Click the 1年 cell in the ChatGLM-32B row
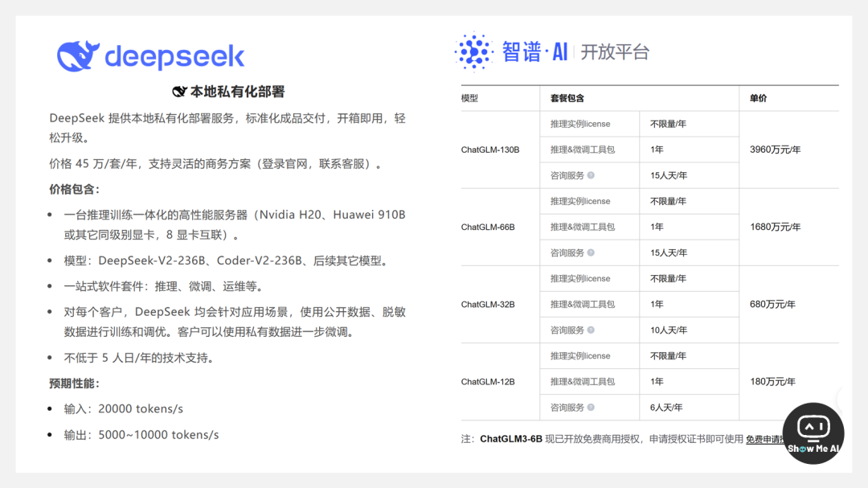 pos(657,304)
